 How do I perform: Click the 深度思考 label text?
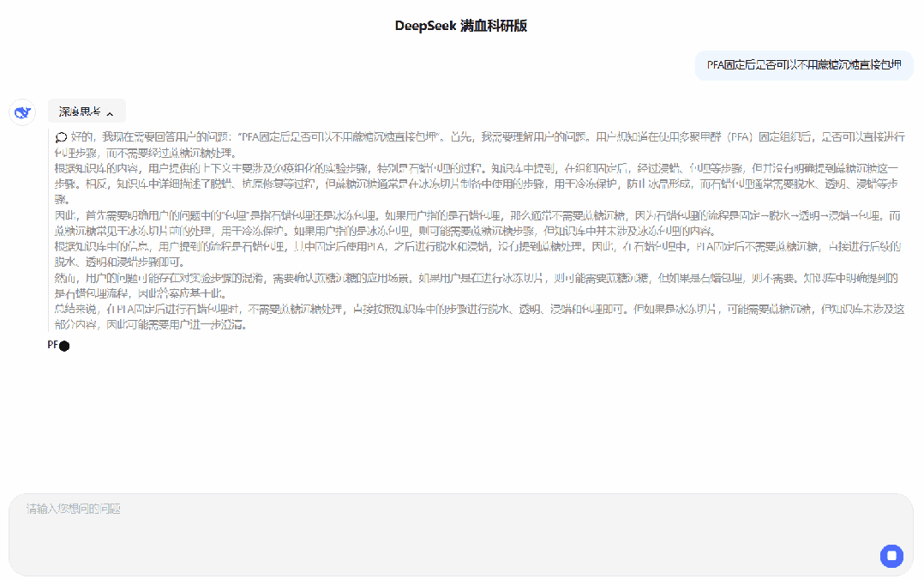tap(79, 112)
